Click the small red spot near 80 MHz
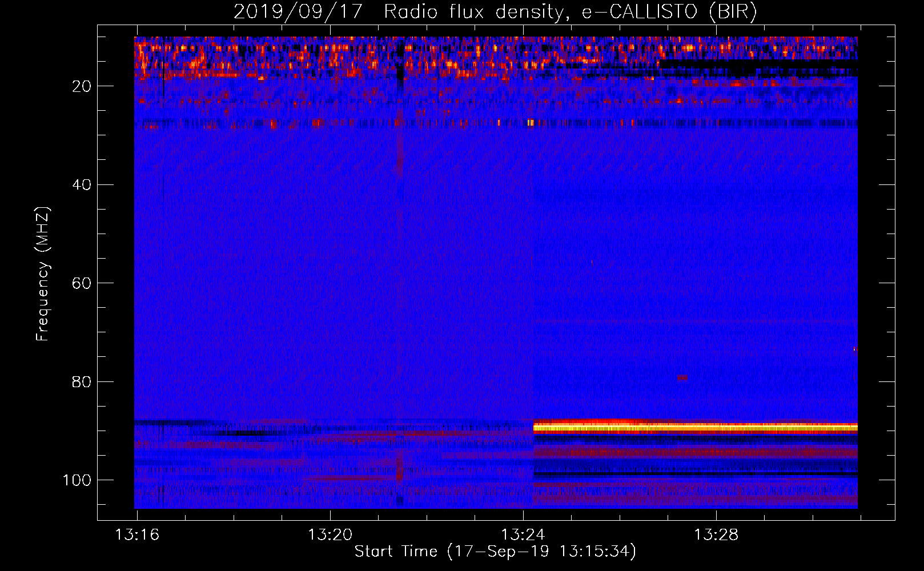The width and height of the screenshot is (924, 571). [682, 377]
